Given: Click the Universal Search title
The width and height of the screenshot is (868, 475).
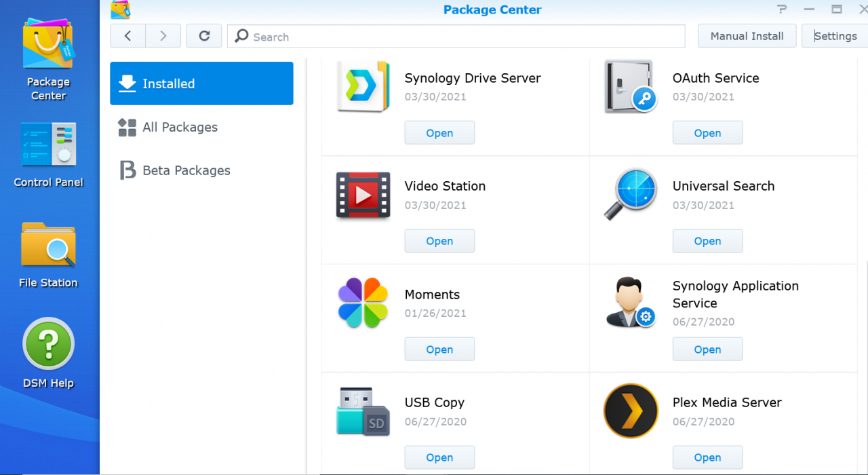Looking at the screenshot, I should pyautogui.click(x=724, y=186).
